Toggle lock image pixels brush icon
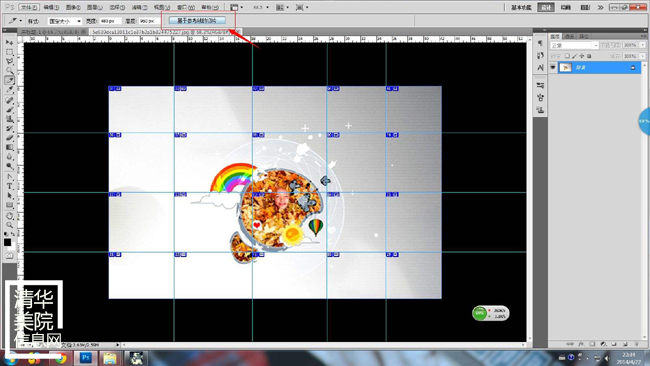Screen dimensions: 650x366 point(574,56)
